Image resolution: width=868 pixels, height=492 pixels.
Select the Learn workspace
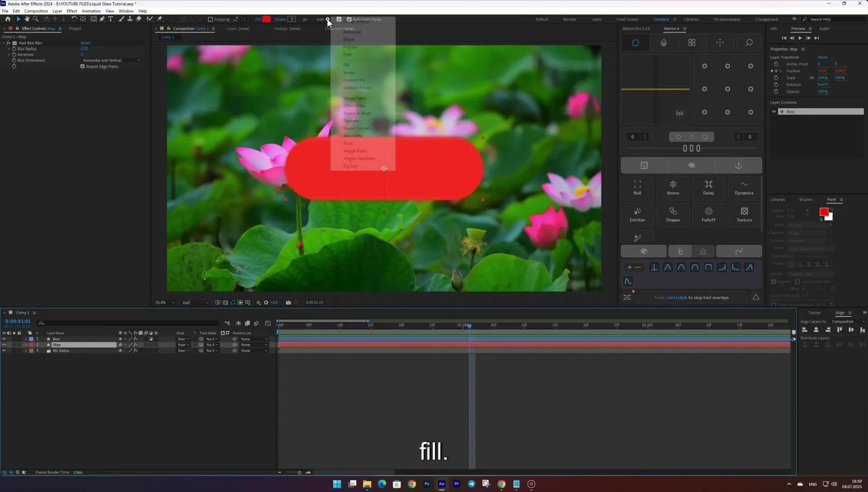coord(596,19)
